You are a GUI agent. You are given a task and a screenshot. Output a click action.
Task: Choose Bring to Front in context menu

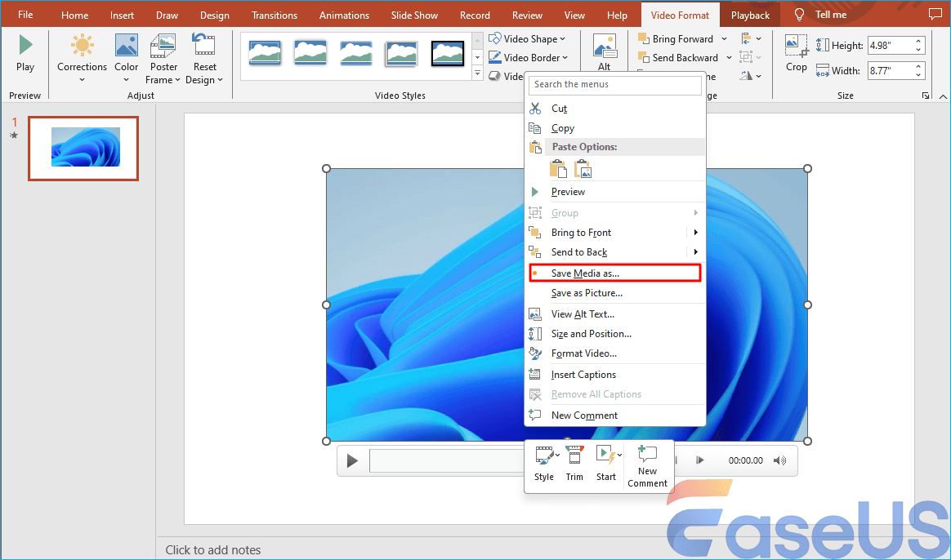tap(606, 233)
